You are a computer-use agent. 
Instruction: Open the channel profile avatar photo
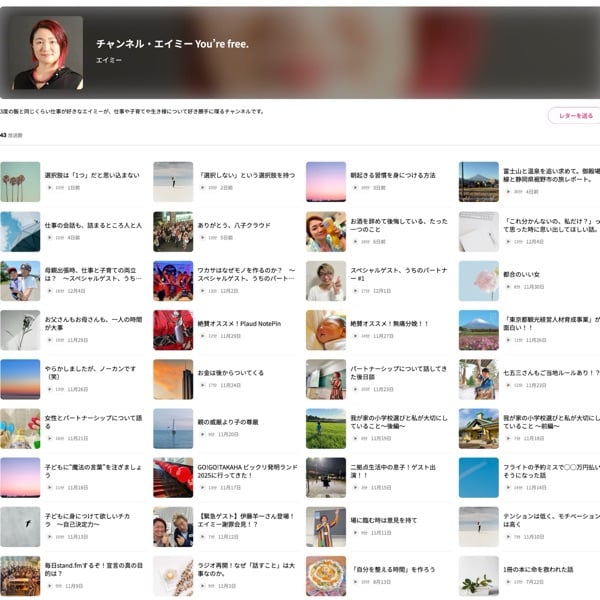click(x=48, y=53)
